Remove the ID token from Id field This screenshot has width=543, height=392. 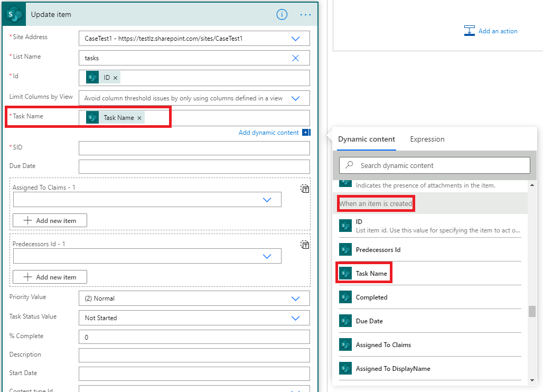115,78
